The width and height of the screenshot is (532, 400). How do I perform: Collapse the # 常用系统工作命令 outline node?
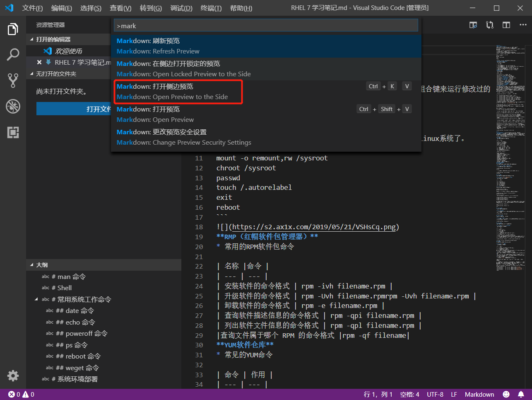36,299
